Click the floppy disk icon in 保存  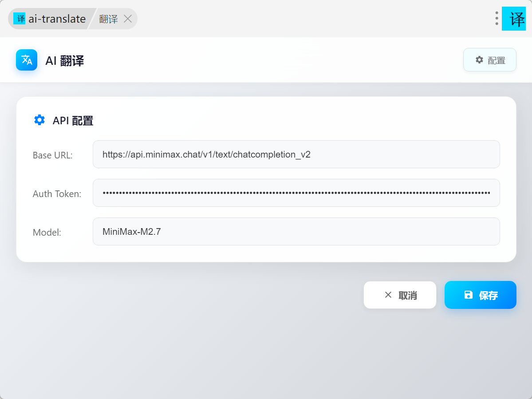[468, 295]
